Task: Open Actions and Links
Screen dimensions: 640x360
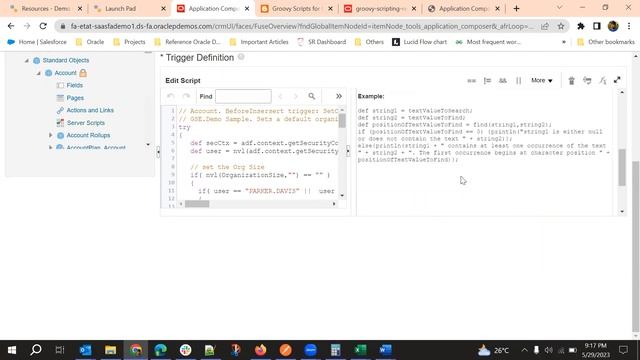Action: pyautogui.click(x=90, y=110)
